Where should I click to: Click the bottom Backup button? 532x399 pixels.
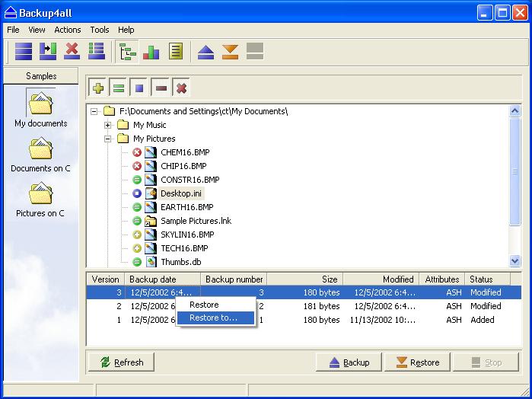[x=349, y=362]
